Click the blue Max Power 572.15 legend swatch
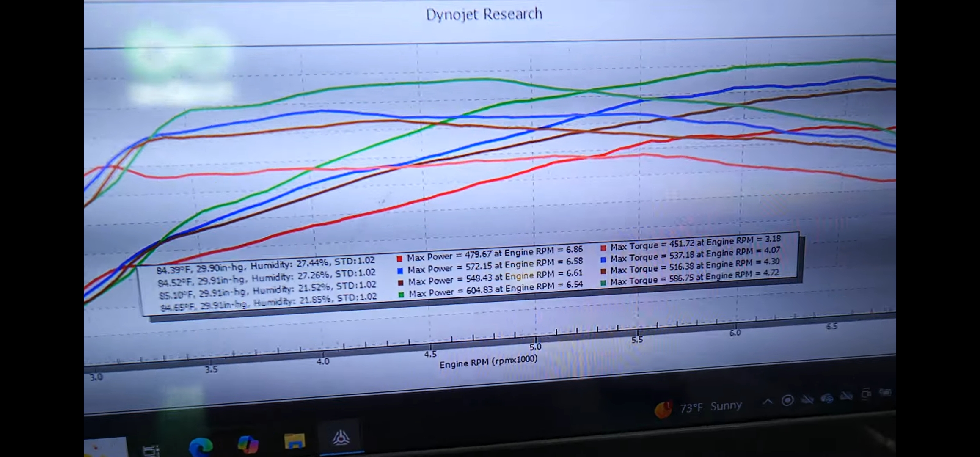 tap(400, 270)
